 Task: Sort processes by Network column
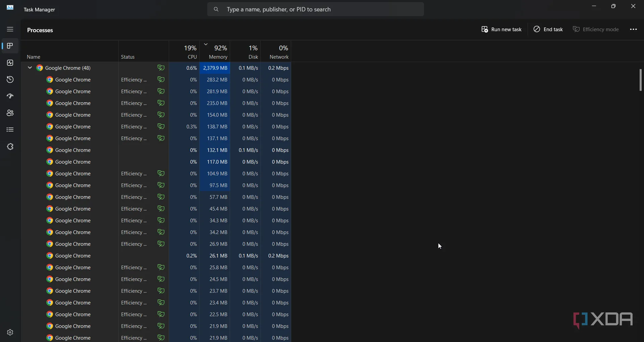tap(276, 51)
